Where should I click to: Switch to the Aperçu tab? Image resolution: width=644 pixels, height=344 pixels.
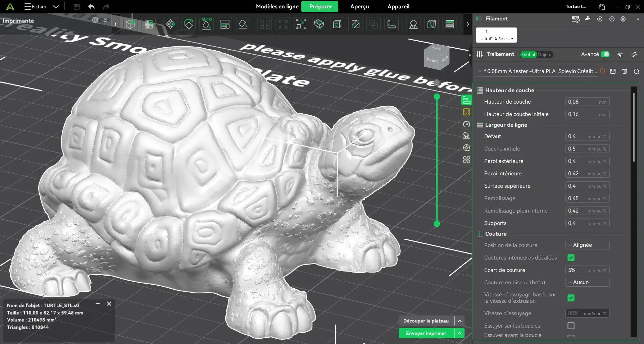tap(359, 7)
